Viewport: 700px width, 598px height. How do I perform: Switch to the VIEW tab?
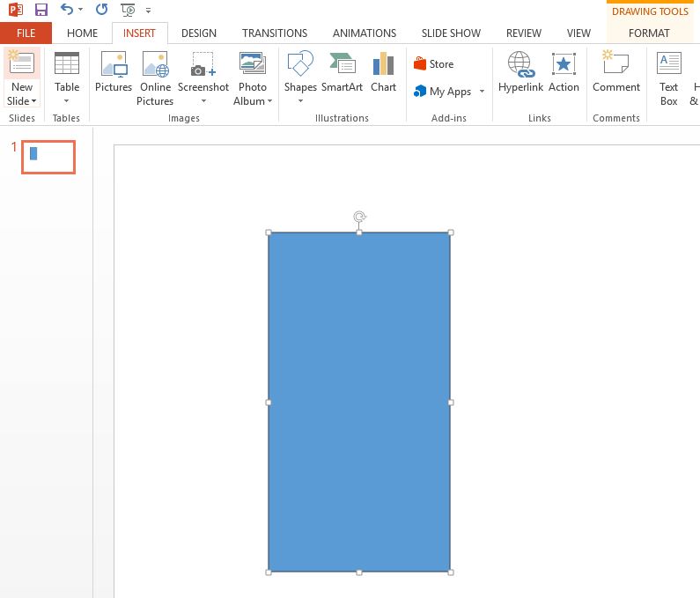(x=578, y=33)
